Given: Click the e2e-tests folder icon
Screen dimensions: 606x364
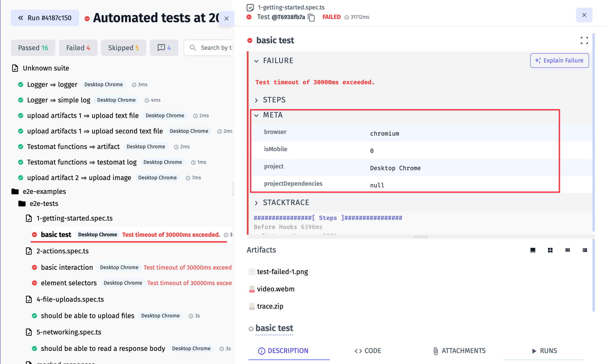Looking at the screenshot, I should coord(22,204).
